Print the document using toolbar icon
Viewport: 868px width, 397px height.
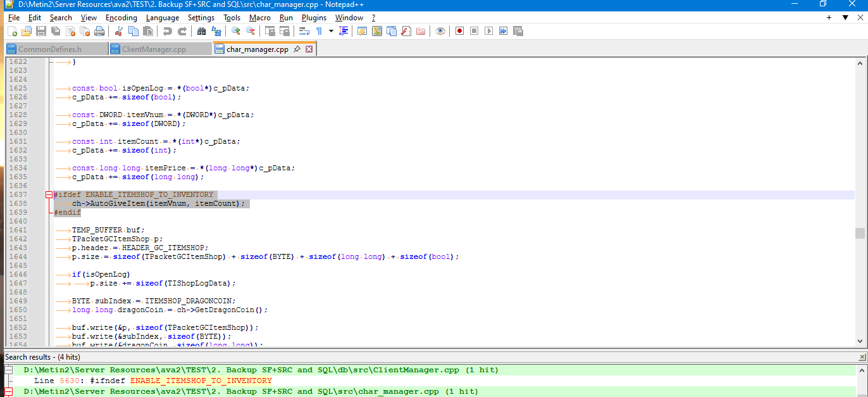[99, 31]
